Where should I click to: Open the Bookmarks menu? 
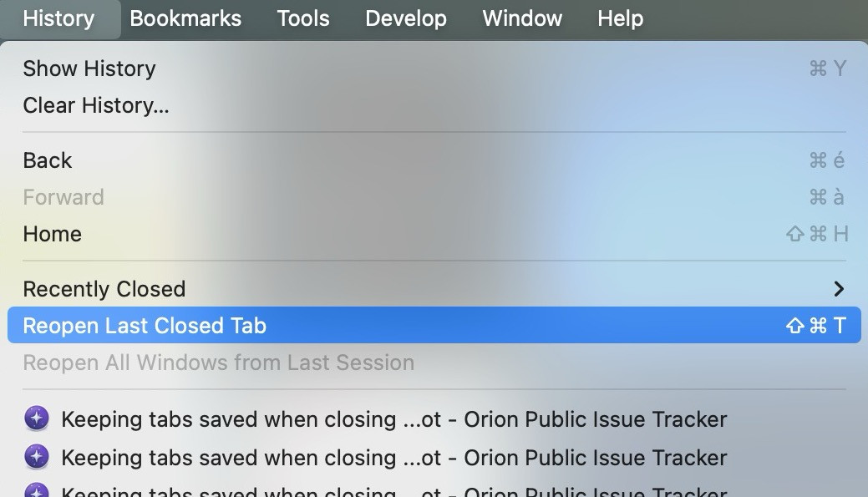[x=185, y=18]
